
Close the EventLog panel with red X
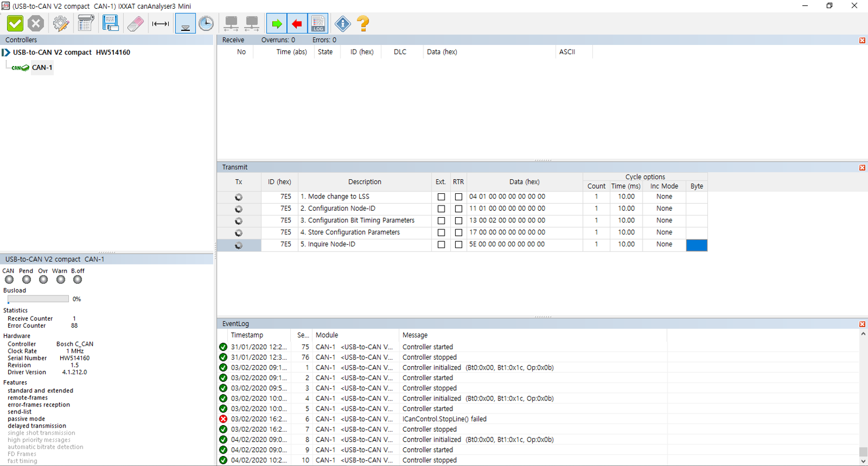coord(862,324)
